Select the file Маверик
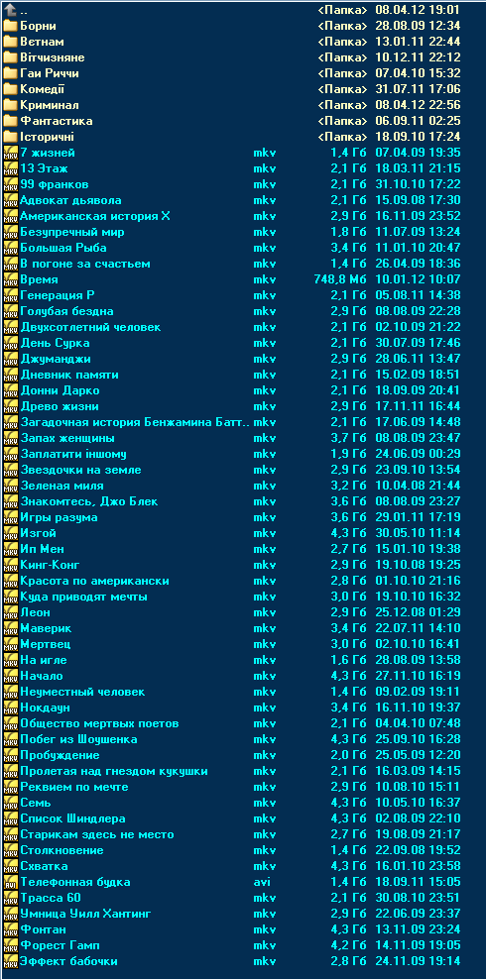 point(46,628)
